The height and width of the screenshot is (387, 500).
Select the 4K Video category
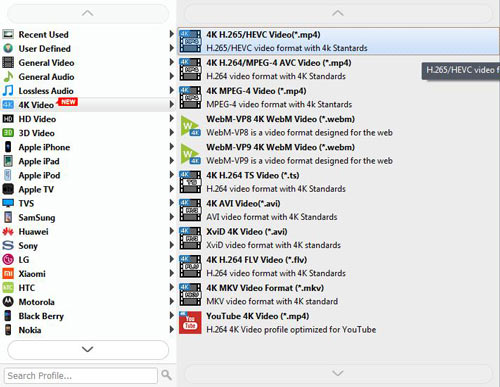pyautogui.click(x=88, y=104)
